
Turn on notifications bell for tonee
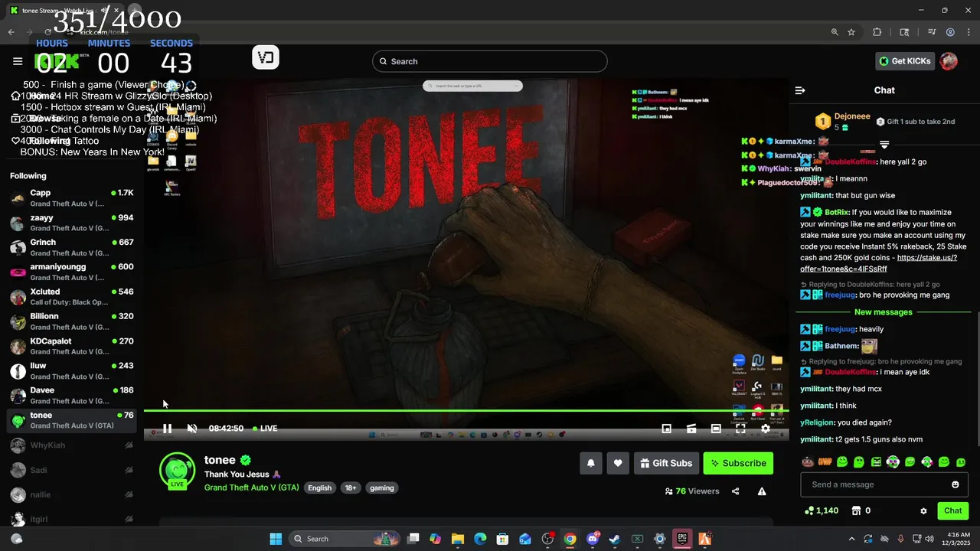click(591, 463)
